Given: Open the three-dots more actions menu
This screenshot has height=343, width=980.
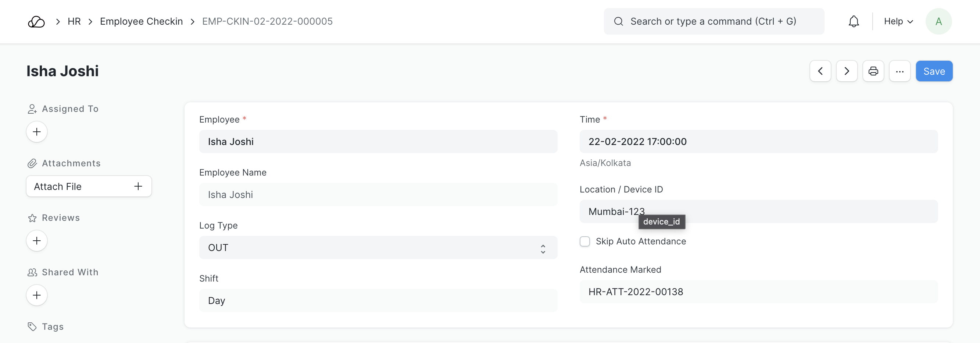Looking at the screenshot, I should (x=899, y=71).
